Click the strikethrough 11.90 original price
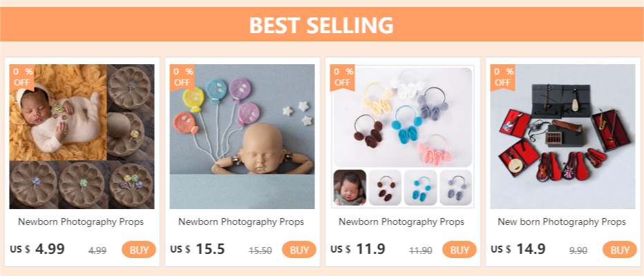 [x=421, y=250]
